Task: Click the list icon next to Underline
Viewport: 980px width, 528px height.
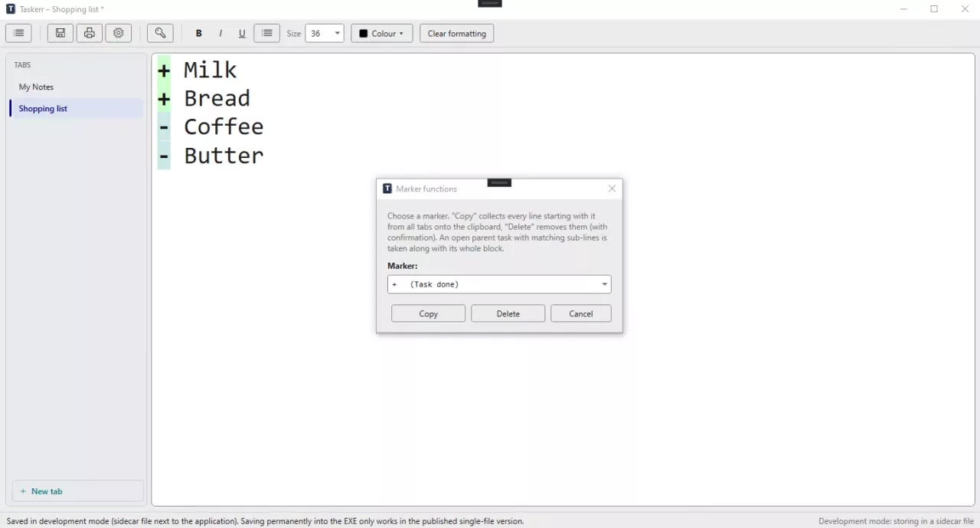Action: pyautogui.click(x=267, y=33)
